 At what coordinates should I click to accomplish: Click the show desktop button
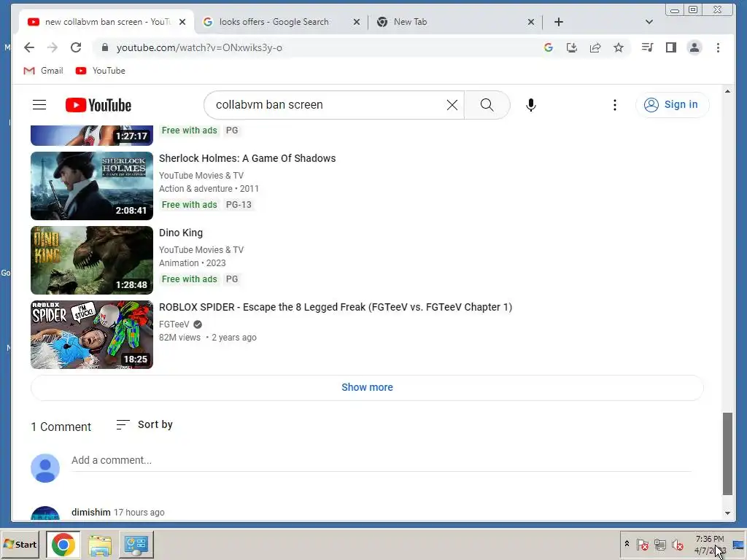coord(738,544)
